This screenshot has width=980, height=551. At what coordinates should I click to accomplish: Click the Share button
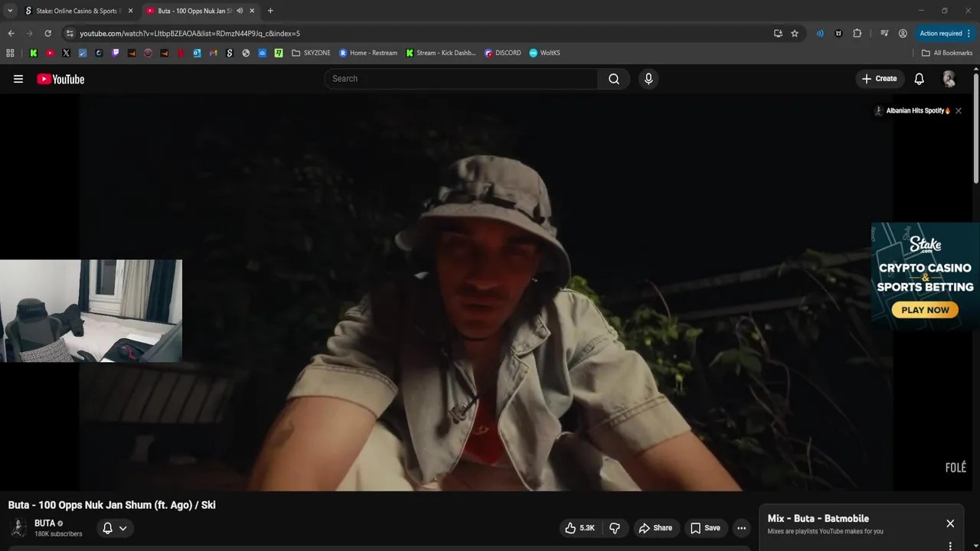pyautogui.click(x=655, y=528)
